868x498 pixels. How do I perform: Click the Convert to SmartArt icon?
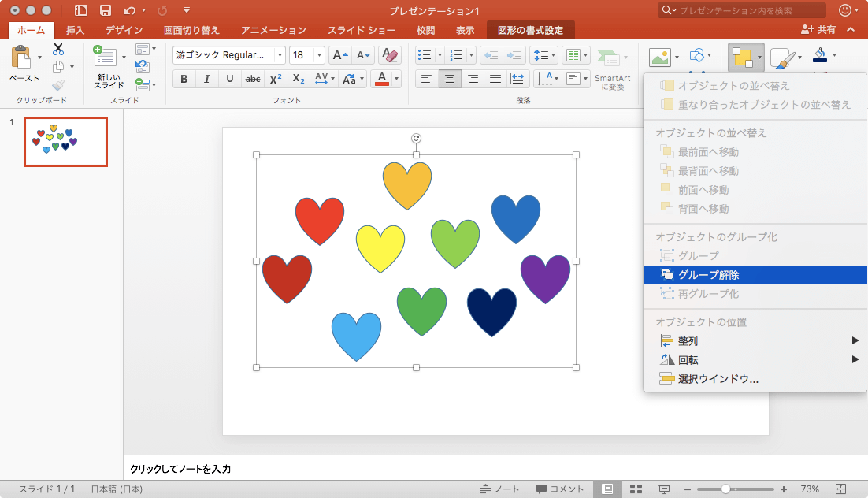[x=607, y=58]
